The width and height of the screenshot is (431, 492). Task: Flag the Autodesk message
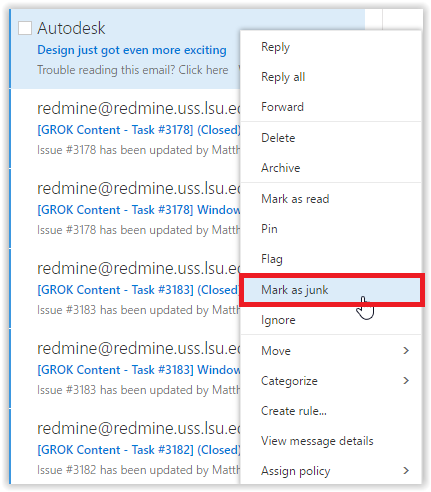(272, 259)
